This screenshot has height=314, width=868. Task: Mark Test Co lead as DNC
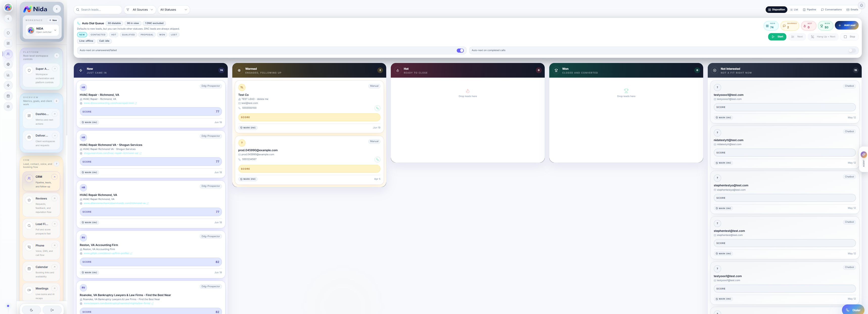tap(248, 128)
